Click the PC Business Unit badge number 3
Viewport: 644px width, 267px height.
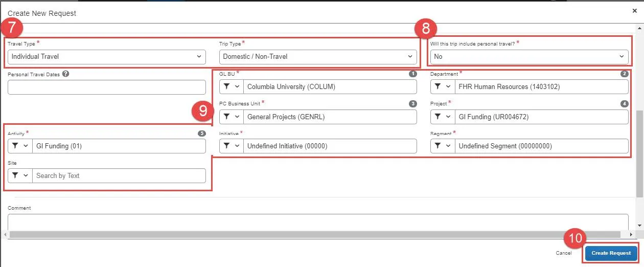tap(413, 104)
